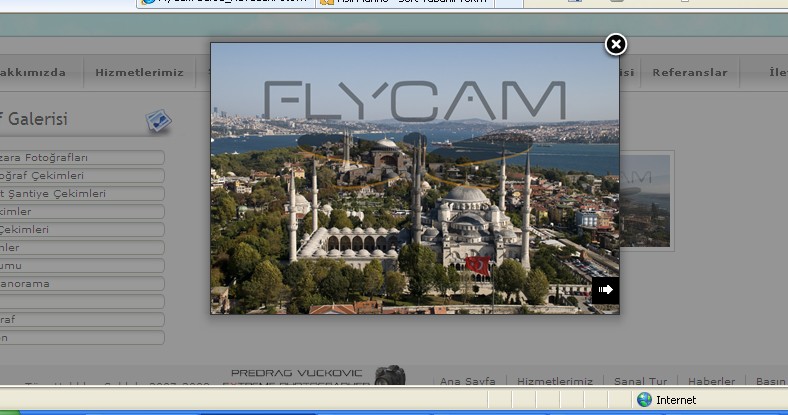Open Hizmetlerimiz in the top navigation
The height and width of the screenshot is (415, 788).
pyautogui.click(x=139, y=72)
